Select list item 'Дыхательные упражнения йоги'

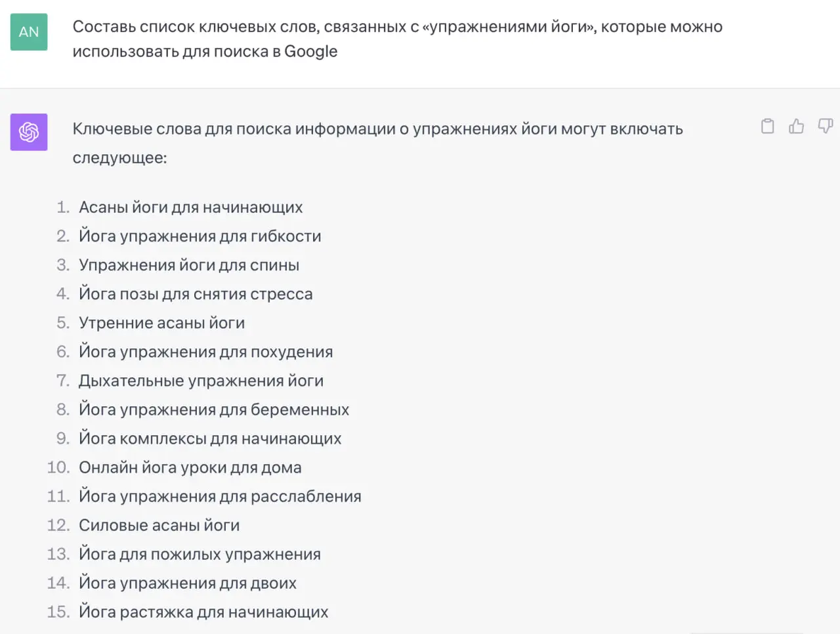coord(201,381)
